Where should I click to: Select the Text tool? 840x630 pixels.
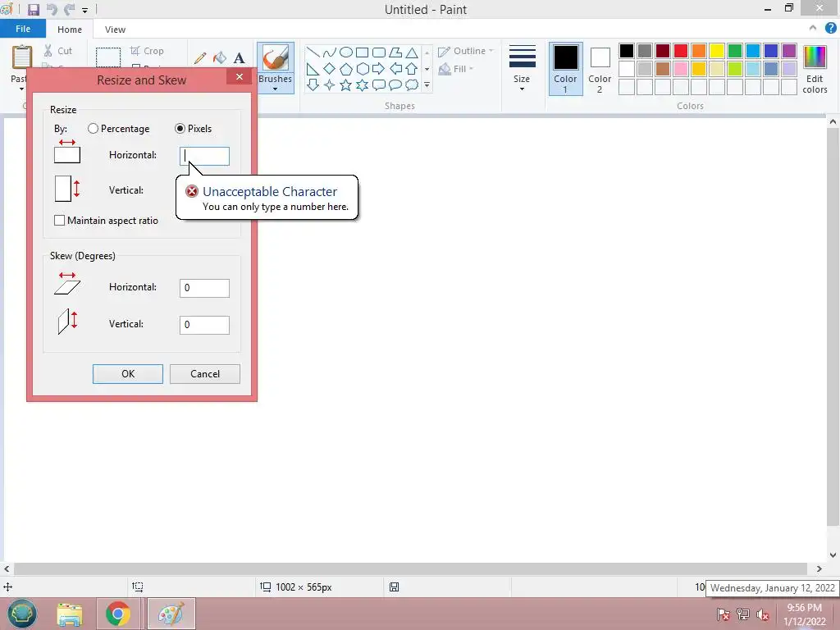[x=239, y=58]
